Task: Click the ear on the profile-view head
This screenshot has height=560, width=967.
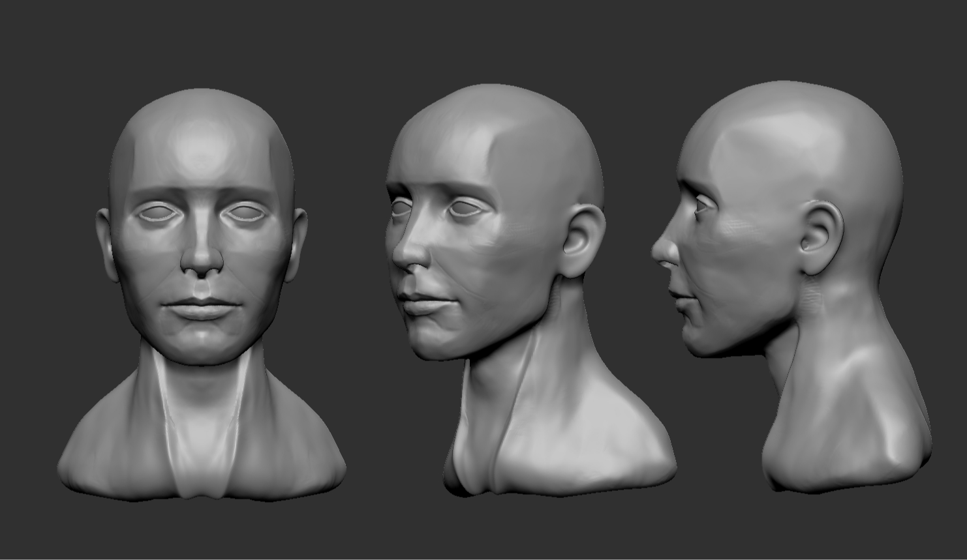Action: click(x=821, y=237)
